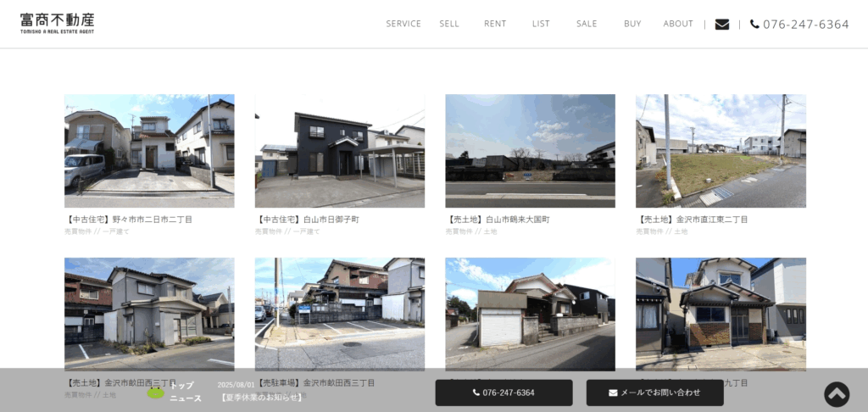The width and height of the screenshot is (868, 412).
Task: Call the header phone number 076-247-6364
Action: pos(799,25)
